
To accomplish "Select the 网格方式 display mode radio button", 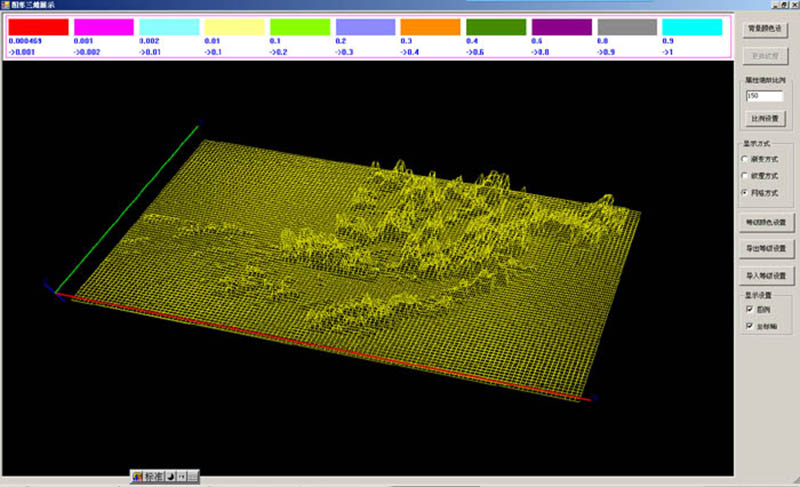I will point(745,191).
